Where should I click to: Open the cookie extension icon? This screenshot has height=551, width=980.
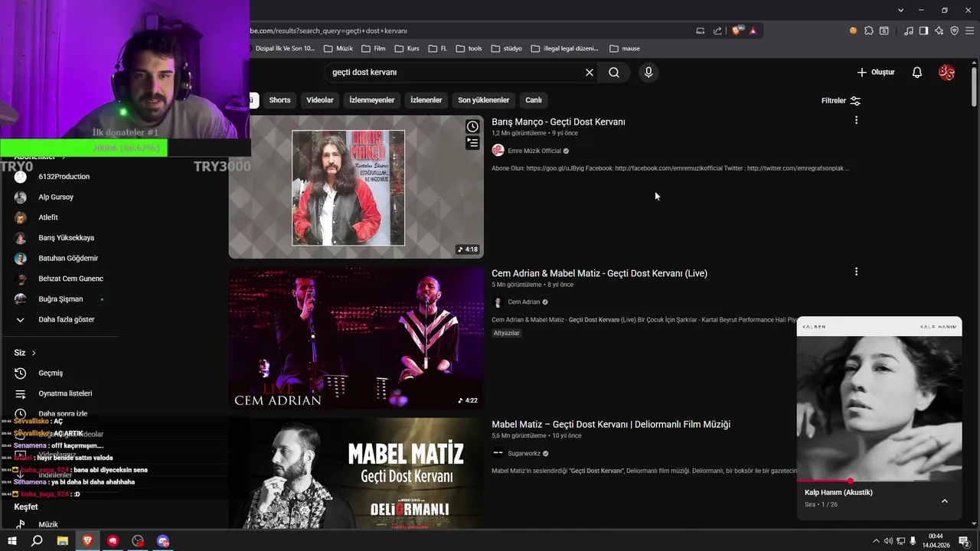tap(853, 31)
